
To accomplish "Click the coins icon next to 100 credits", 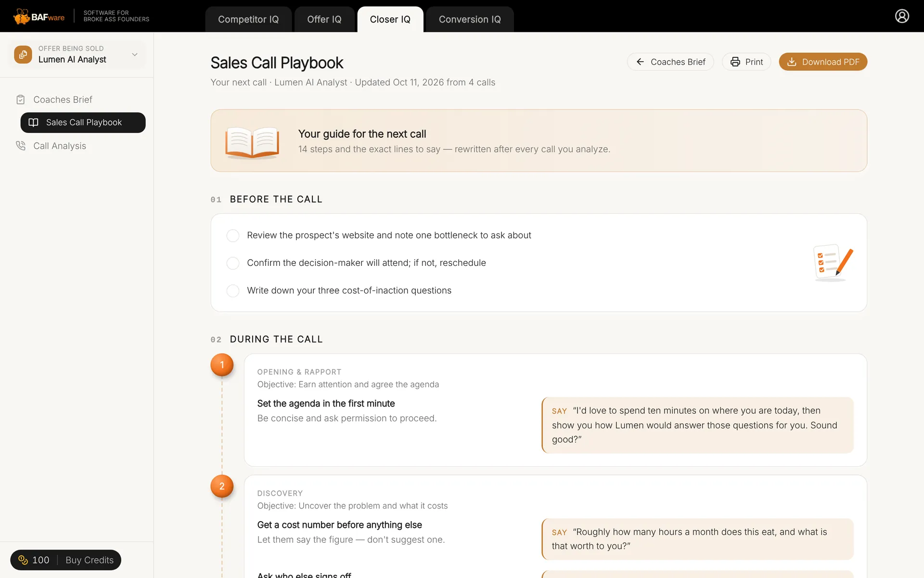I will (23, 560).
